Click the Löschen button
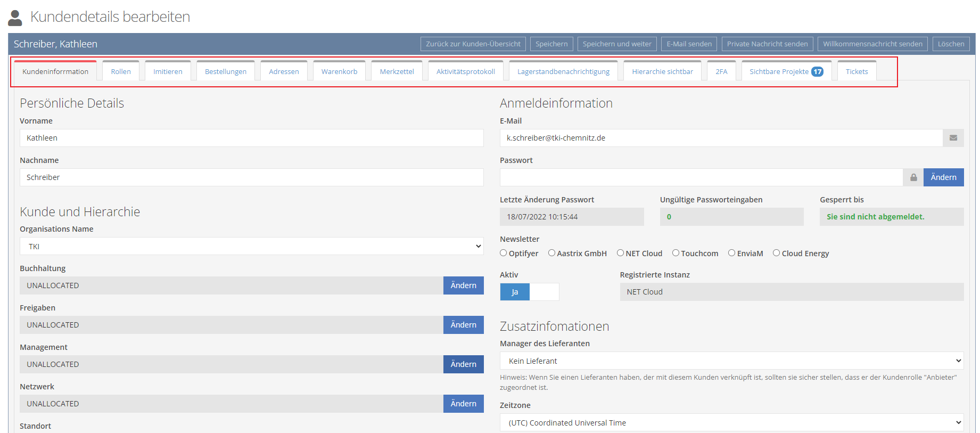The image size is (980, 433). coord(951,44)
